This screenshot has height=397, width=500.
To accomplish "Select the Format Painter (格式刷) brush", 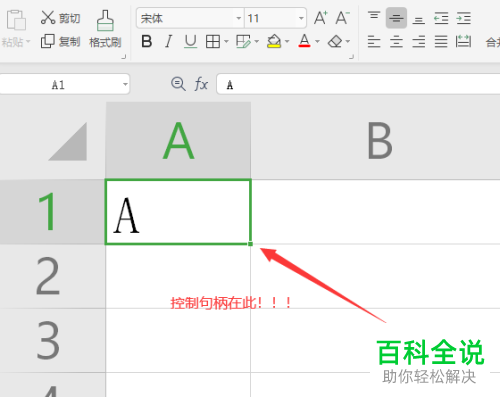I will (x=105, y=29).
